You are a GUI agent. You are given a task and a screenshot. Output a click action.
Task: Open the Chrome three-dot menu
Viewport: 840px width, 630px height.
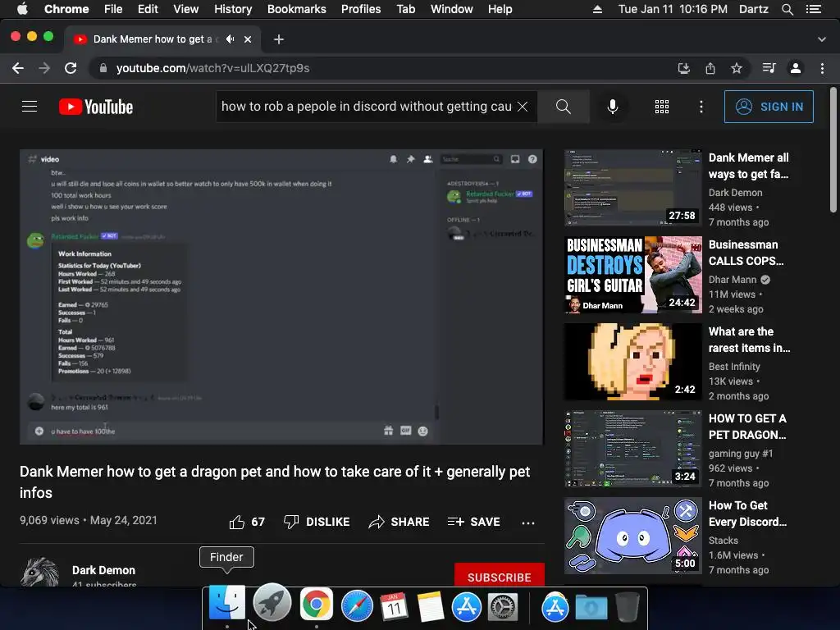[x=822, y=68]
